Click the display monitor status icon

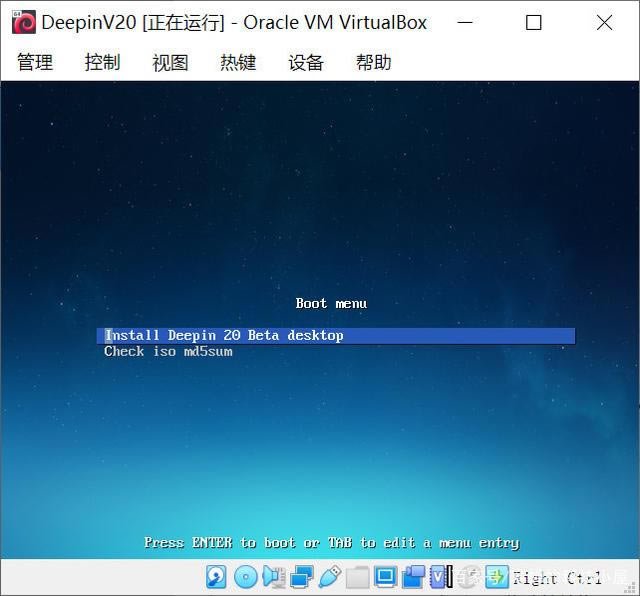click(386, 577)
